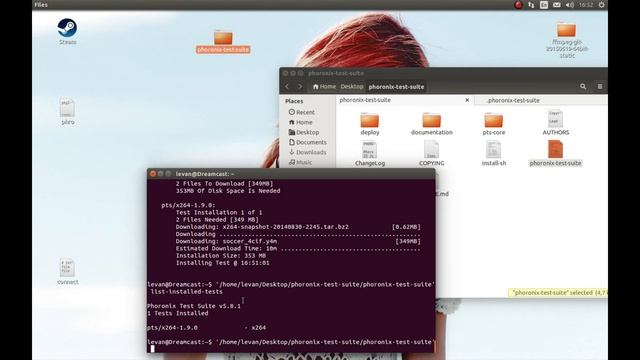Select the phoronix-test-suite desktop folder
640x360 pixels.
point(223,41)
